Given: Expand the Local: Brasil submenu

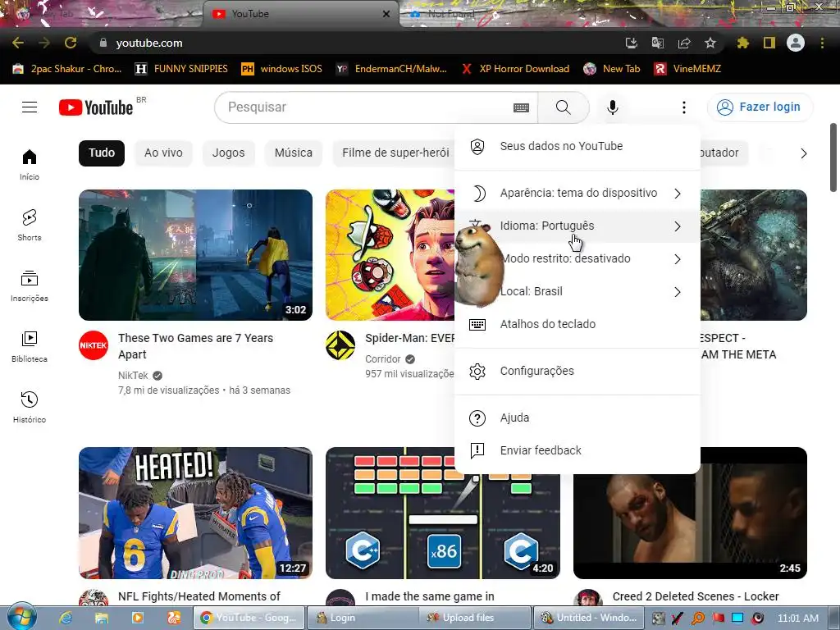Looking at the screenshot, I should (577, 292).
